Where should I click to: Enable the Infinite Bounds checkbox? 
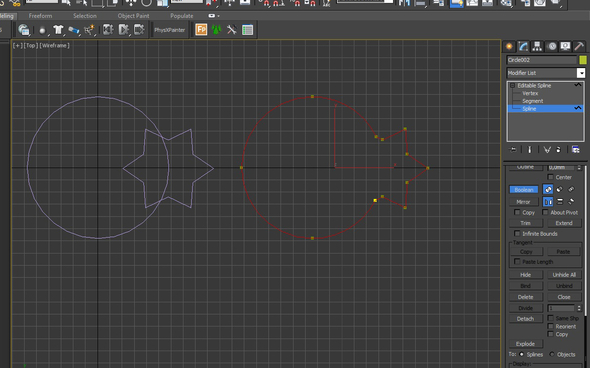[517, 234]
